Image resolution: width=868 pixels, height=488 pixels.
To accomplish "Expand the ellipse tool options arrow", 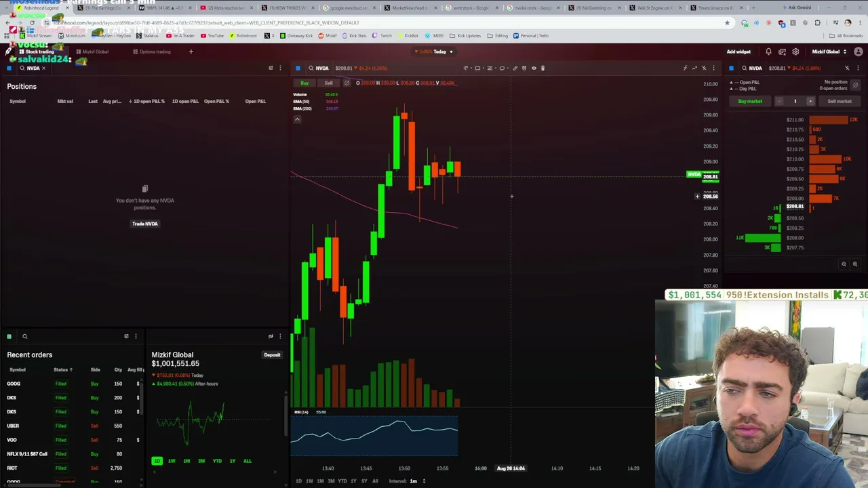I will (507, 68).
